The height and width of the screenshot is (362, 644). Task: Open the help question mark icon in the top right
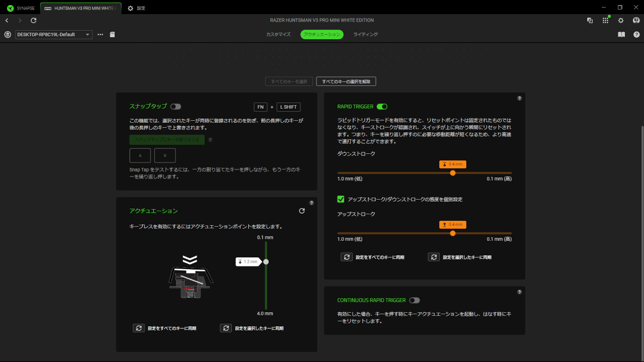click(x=636, y=35)
